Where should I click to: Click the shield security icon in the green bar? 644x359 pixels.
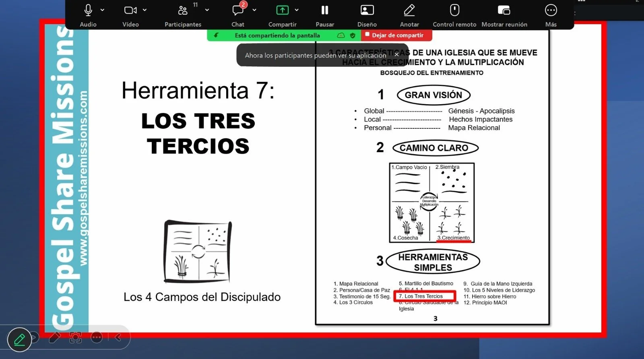coord(353,35)
